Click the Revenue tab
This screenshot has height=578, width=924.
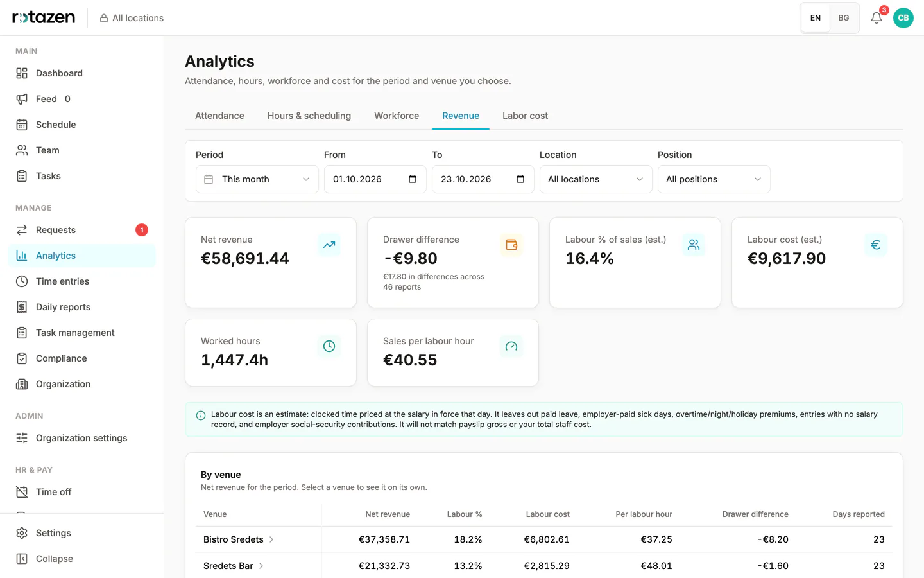pos(461,116)
